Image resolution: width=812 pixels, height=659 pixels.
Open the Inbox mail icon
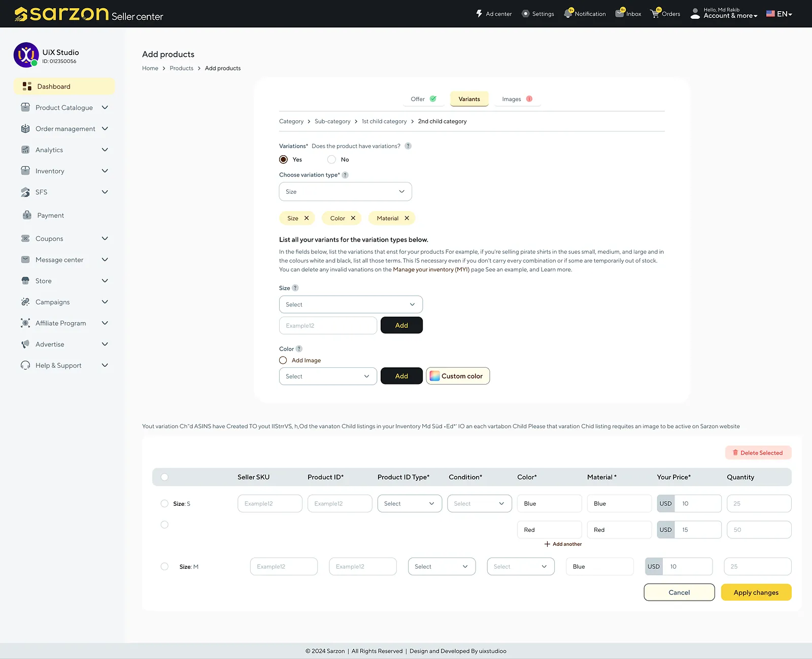click(x=620, y=13)
